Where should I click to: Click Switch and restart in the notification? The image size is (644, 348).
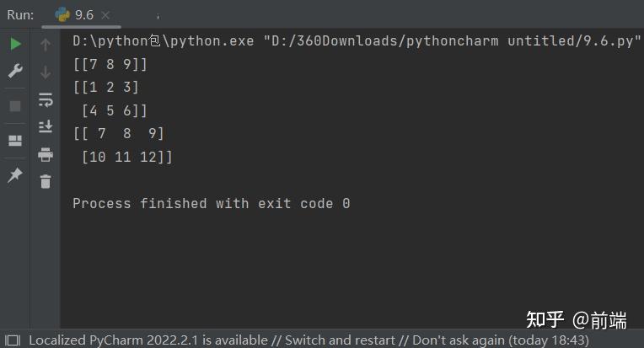point(340,340)
